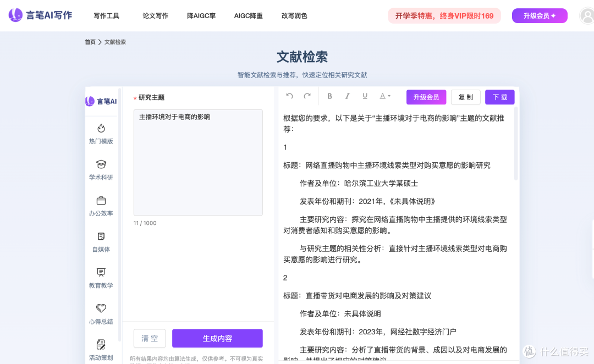Click the 言笔AI sidebar logo

click(101, 101)
